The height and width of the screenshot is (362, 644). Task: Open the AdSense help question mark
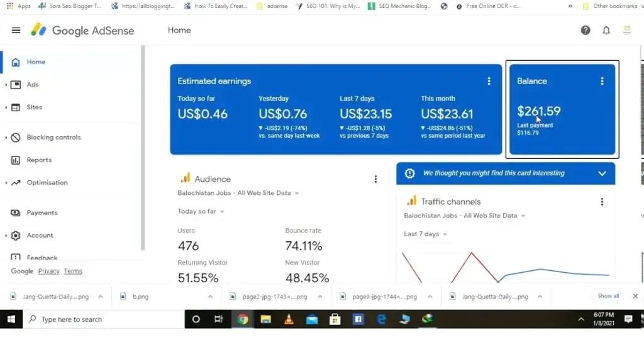pyautogui.click(x=585, y=30)
